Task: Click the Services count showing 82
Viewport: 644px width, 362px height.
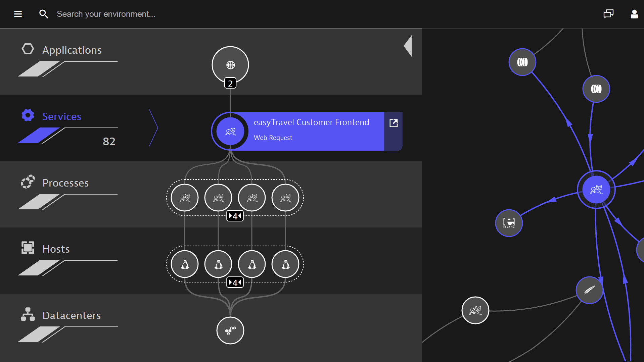Action: tap(109, 141)
